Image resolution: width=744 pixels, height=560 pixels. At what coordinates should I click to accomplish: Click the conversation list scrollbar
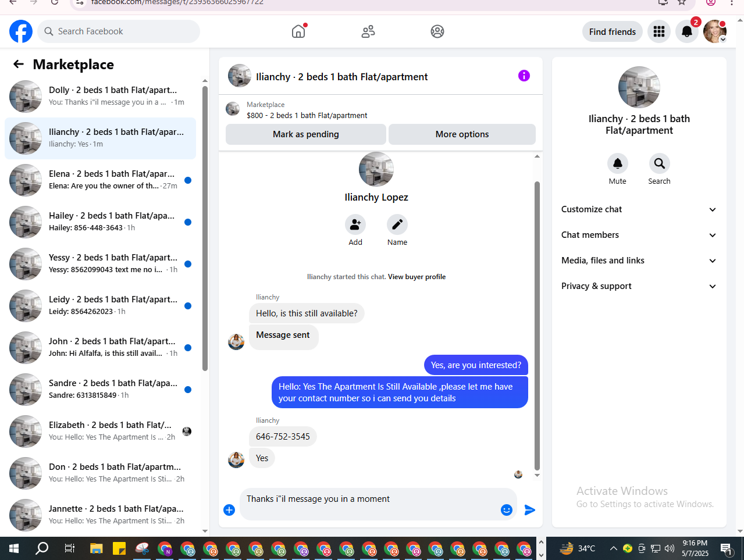205,228
